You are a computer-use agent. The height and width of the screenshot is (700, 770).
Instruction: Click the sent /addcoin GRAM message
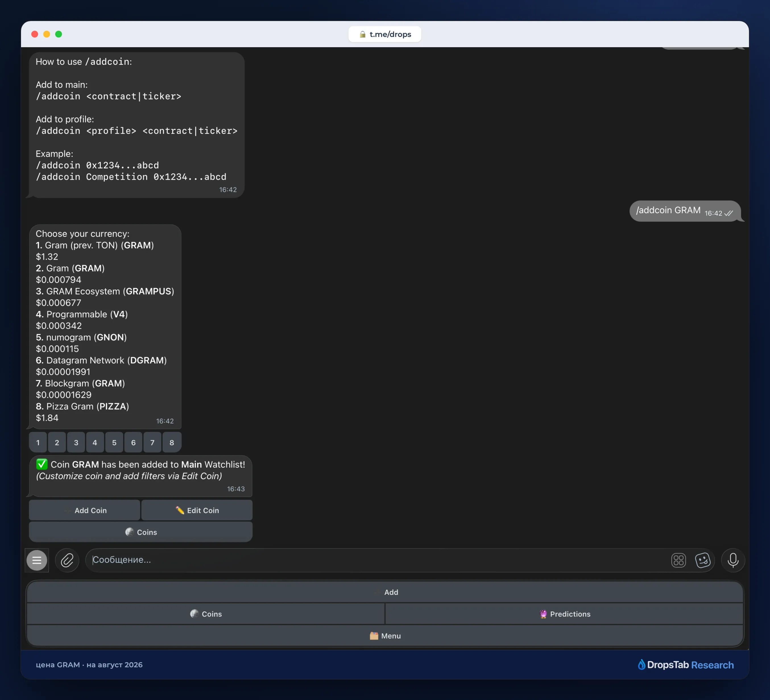click(685, 211)
